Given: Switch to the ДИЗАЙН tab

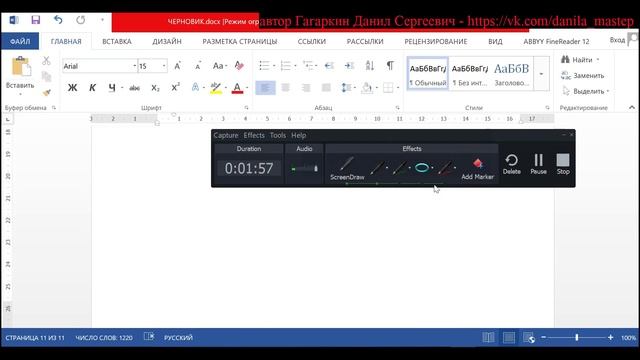Looking at the screenshot, I should (167, 42).
